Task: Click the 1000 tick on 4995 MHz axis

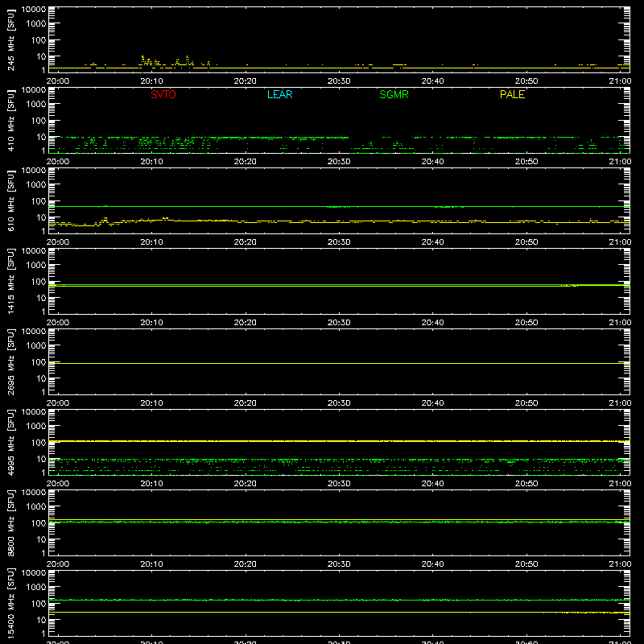Action: pos(36,427)
